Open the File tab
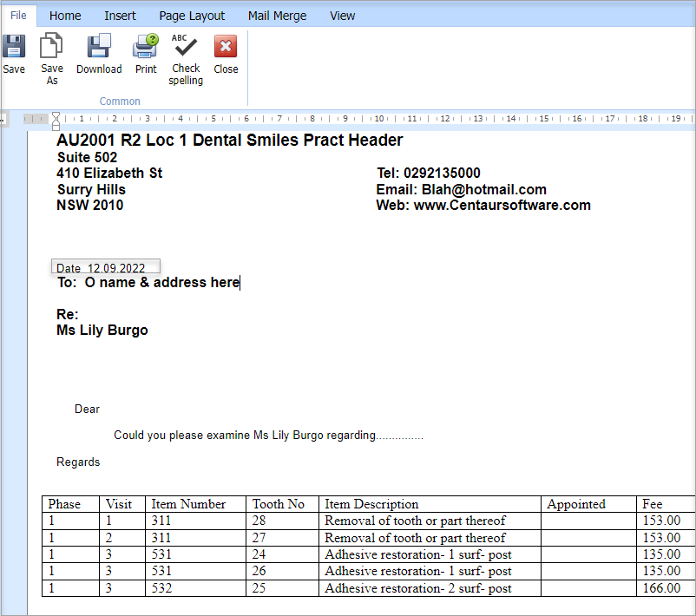 click(18, 16)
